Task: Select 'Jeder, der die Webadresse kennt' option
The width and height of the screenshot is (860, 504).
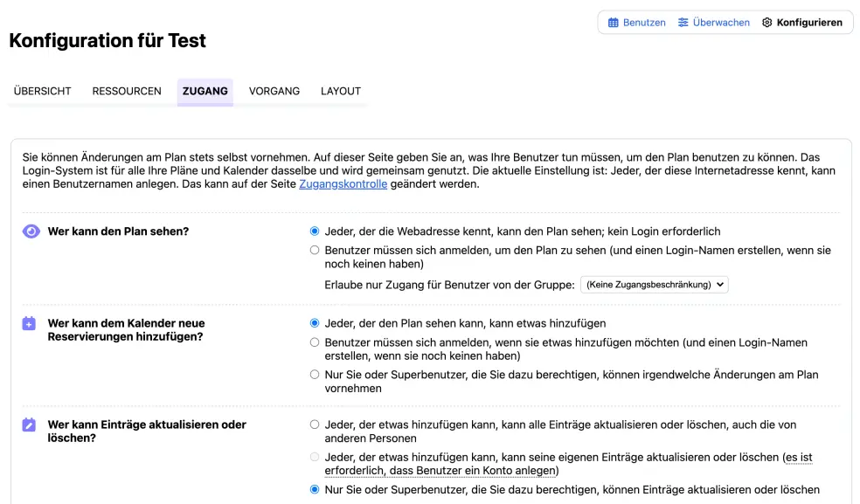Action: (315, 231)
